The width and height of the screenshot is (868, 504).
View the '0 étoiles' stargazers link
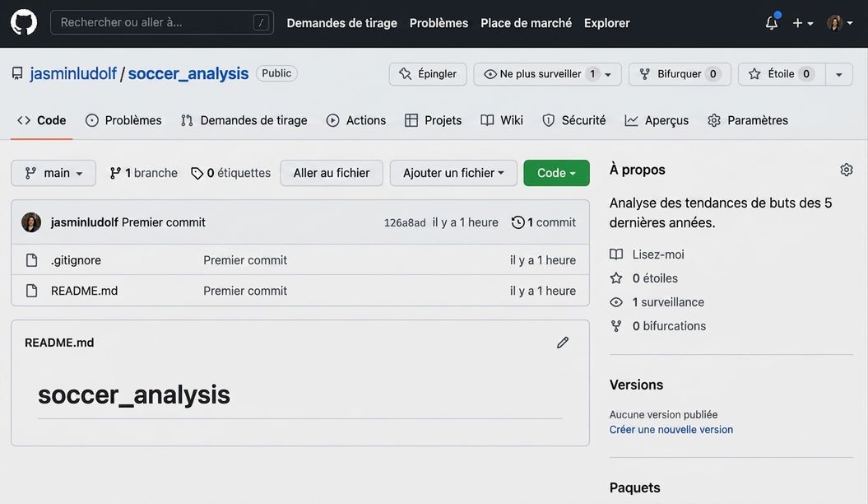pyautogui.click(x=655, y=278)
